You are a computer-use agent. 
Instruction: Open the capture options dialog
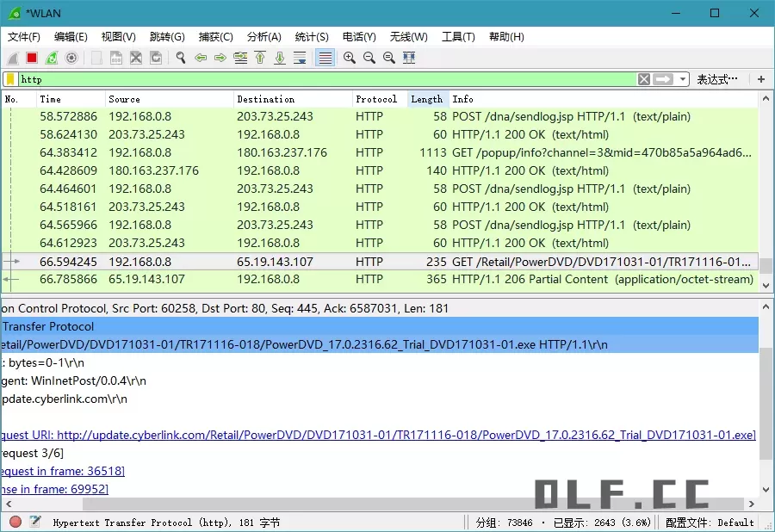[x=69, y=58]
